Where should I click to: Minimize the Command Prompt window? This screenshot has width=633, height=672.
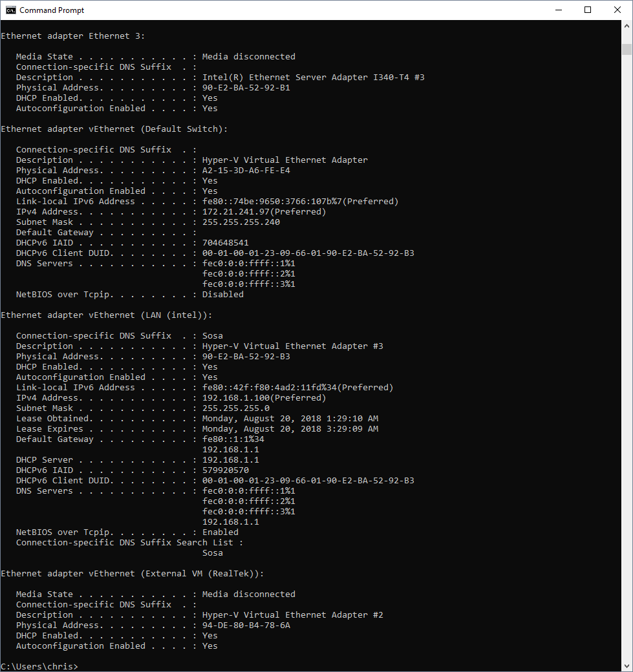[x=558, y=10]
